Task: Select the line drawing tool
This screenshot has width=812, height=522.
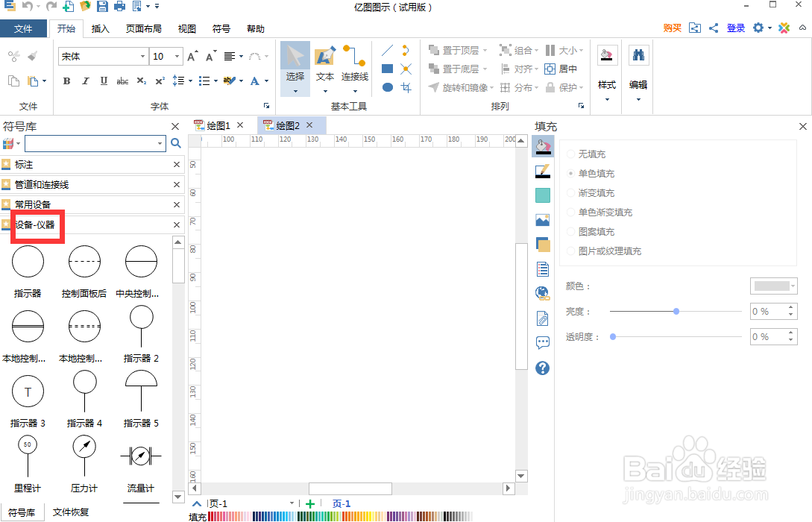Action: coord(387,50)
